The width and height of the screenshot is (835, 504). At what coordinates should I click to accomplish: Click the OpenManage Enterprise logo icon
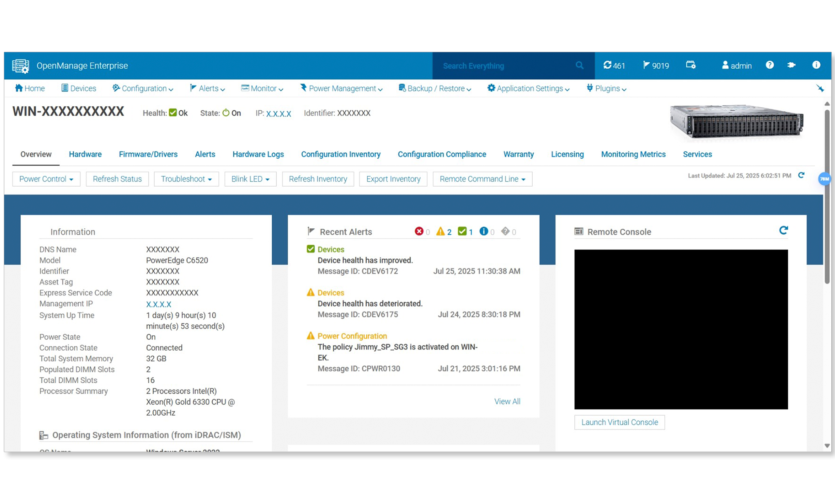click(x=20, y=66)
